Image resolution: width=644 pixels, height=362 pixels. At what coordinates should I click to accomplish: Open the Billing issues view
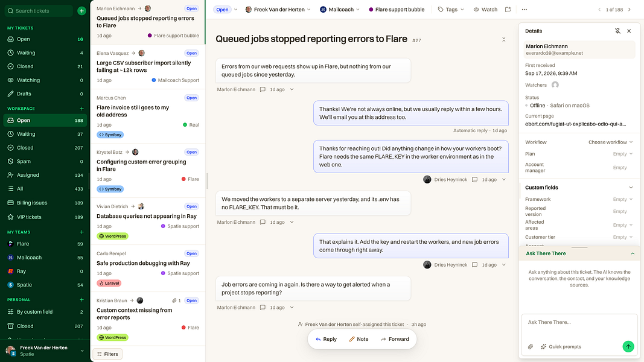[x=45, y=203]
